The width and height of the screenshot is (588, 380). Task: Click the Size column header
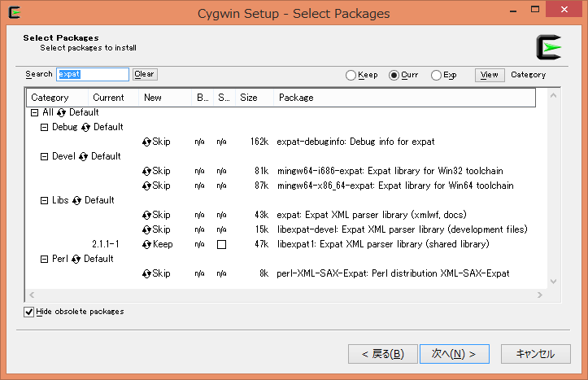pyautogui.click(x=255, y=98)
